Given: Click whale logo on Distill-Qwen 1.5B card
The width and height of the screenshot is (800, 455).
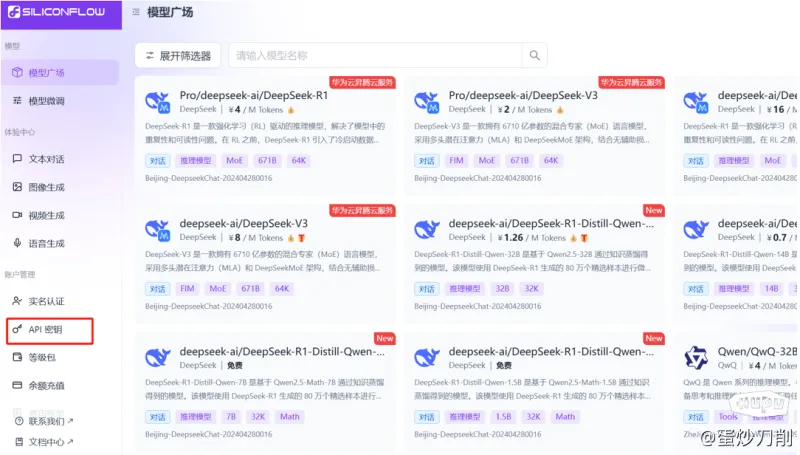Looking at the screenshot, I should click(x=427, y=358).
